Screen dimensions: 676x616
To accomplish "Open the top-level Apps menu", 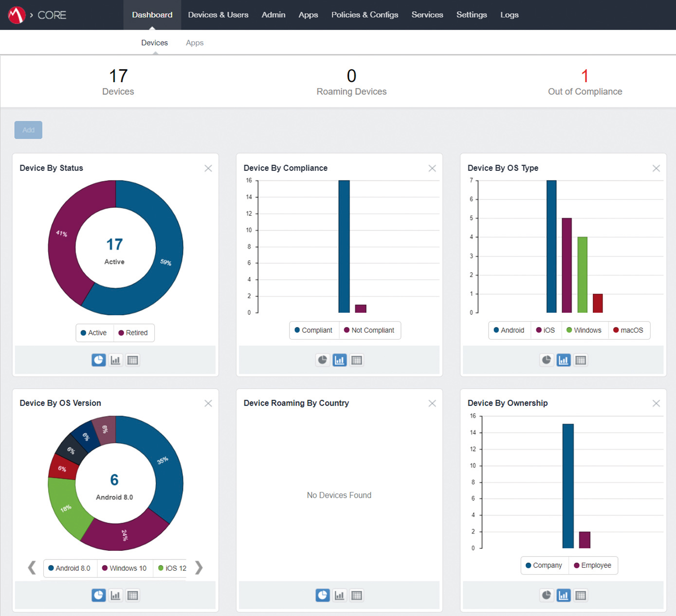I will (308, 15).
